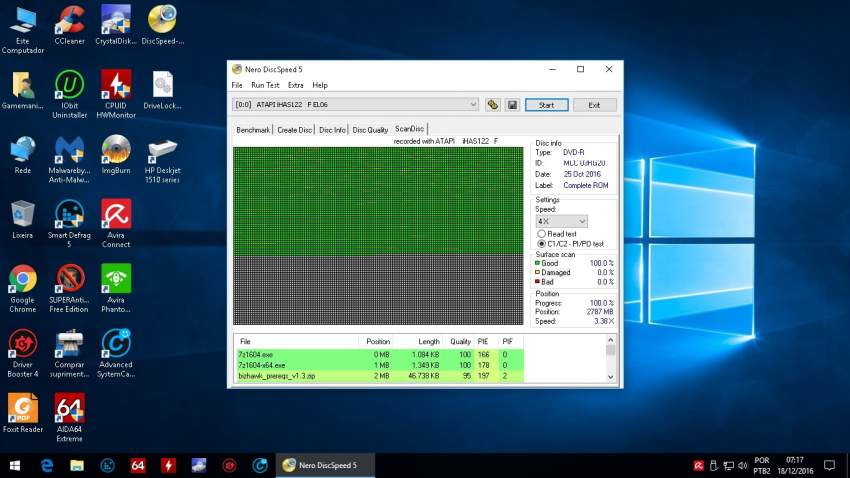Open the Run Test menu

265,85
